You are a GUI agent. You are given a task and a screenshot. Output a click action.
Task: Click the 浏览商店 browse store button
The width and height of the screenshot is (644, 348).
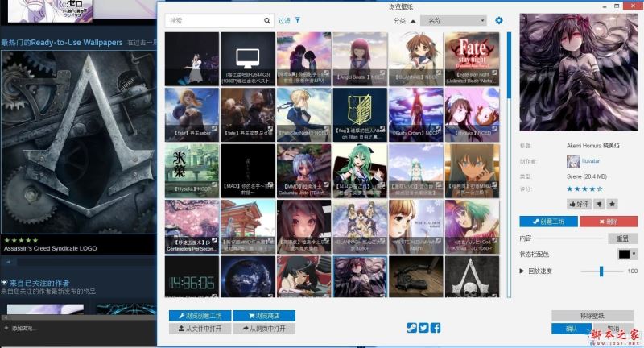(x=264, y=316)
